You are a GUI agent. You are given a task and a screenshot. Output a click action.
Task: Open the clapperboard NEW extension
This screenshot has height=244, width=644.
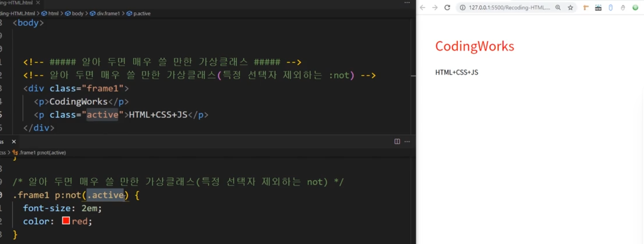[x=598, y=8]
